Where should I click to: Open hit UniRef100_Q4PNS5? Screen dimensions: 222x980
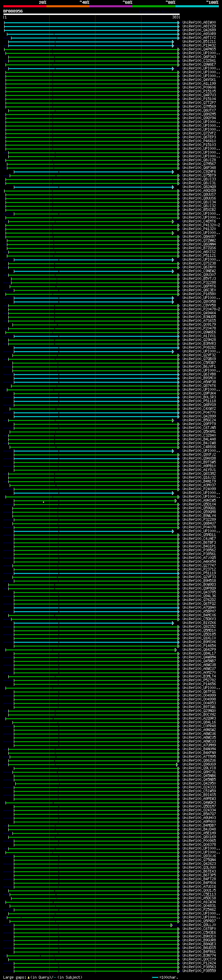(199, 49)
